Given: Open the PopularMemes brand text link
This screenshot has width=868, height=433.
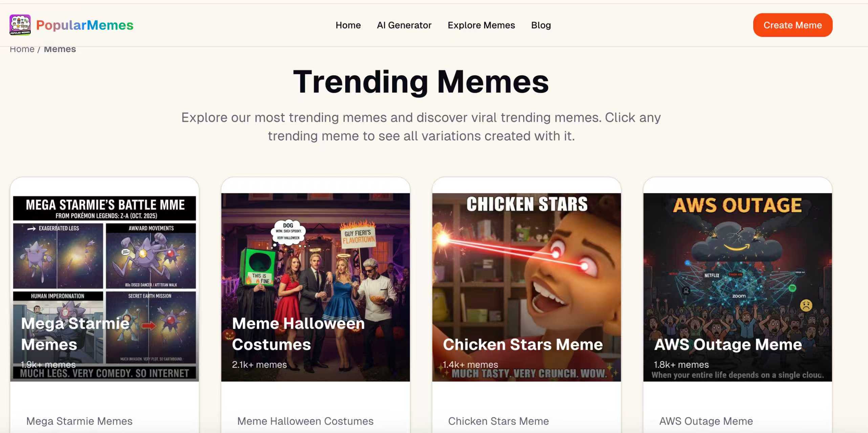Looking at the screenshot, I should (85, 25).
